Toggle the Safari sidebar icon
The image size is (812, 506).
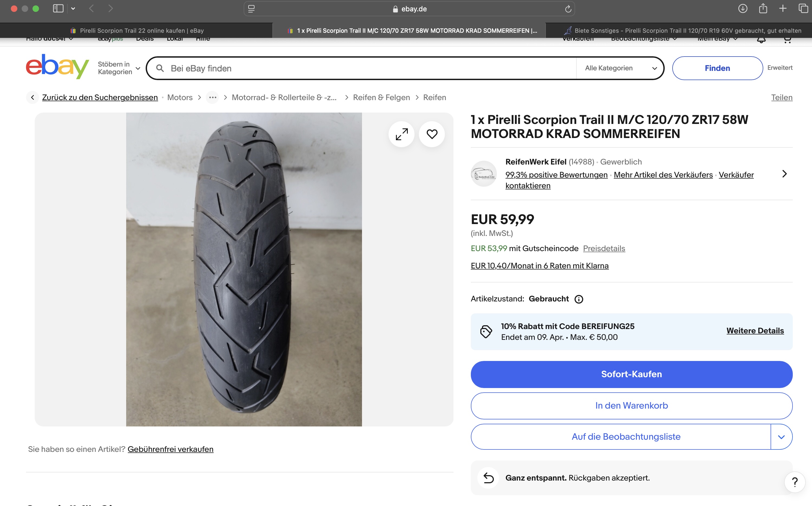pyautogui.click(x=58, y=9)
